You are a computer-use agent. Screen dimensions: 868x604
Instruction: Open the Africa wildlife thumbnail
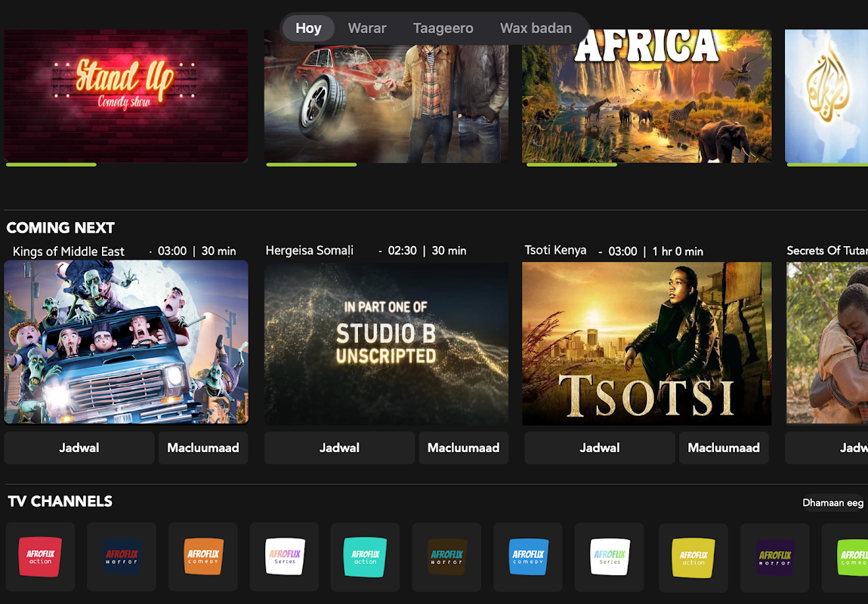(x=647, y=96)
